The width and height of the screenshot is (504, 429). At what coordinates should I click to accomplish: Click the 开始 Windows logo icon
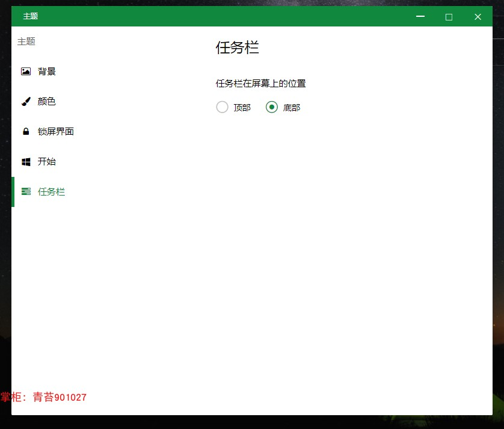[26, 162]
